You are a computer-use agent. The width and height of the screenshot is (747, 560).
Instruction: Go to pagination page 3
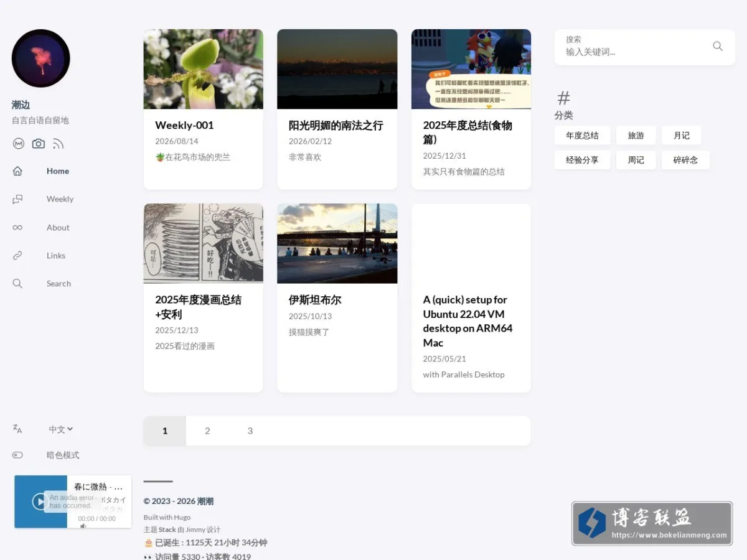pyautogui.click(x=250, y=431)
